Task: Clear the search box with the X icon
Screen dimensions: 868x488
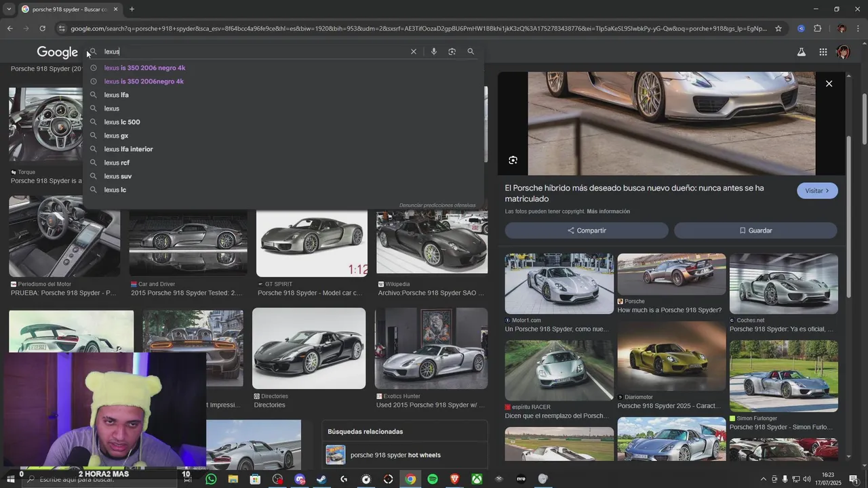Action: [x=414, y=52]
